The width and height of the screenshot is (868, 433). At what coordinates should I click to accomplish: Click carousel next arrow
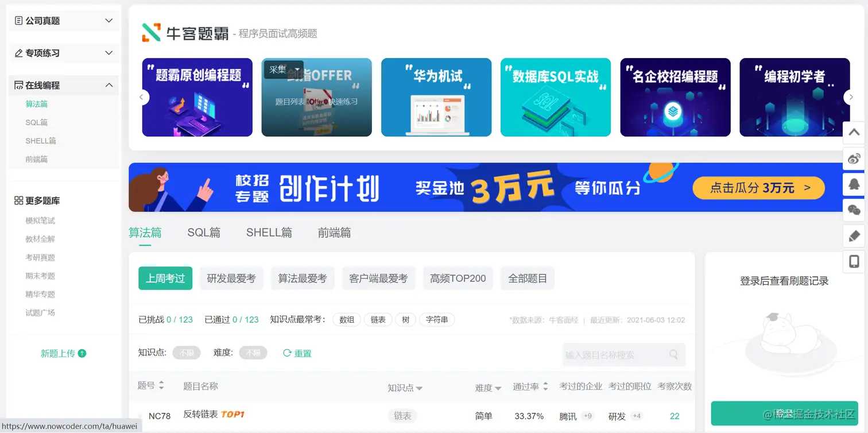click(851, 97)
